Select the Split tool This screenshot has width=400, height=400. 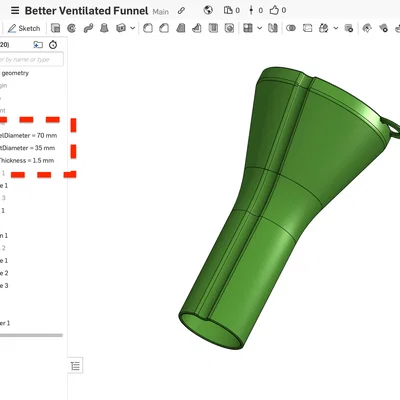point(307,28)
